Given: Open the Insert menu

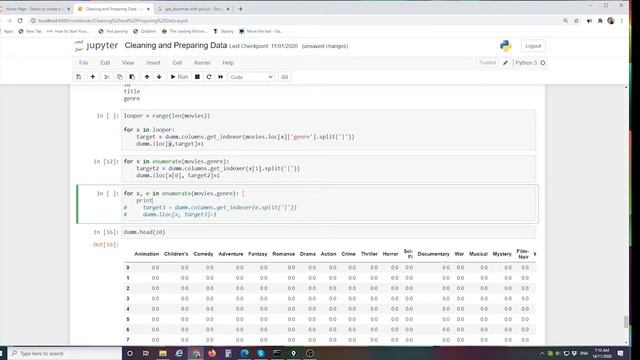Looking at the screenshot, I should [153, 62].
